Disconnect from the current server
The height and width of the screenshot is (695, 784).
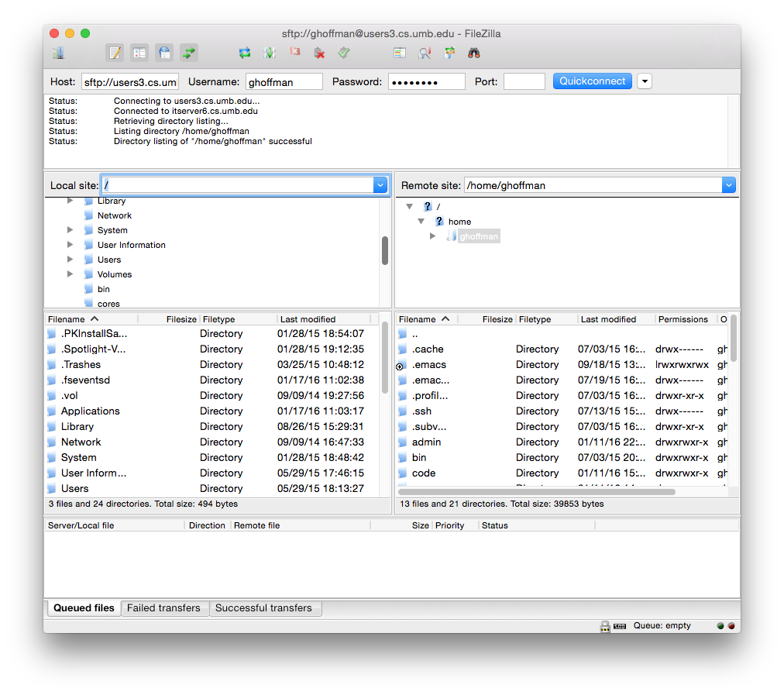pos(319,53)
